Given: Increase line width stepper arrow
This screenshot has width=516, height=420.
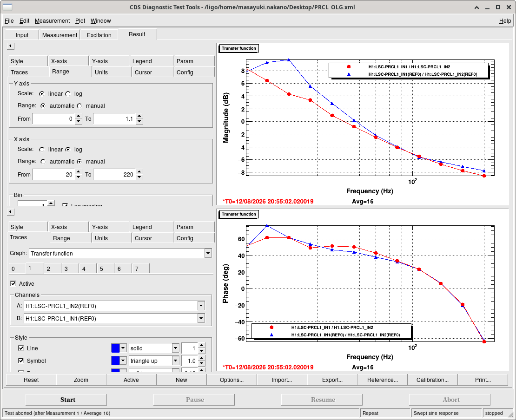Looking at the screenshot, I should coord(202,345).
